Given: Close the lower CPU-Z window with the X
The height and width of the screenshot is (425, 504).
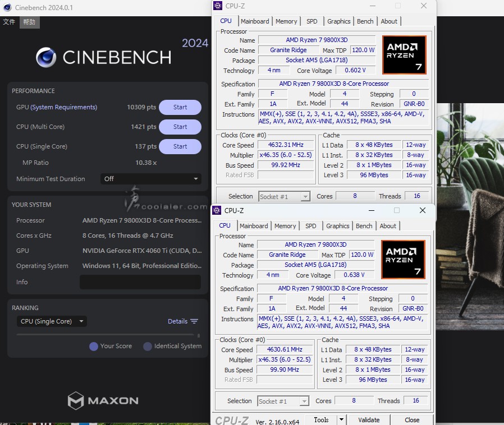Looking at the screenshot, I should click(423, 210).
